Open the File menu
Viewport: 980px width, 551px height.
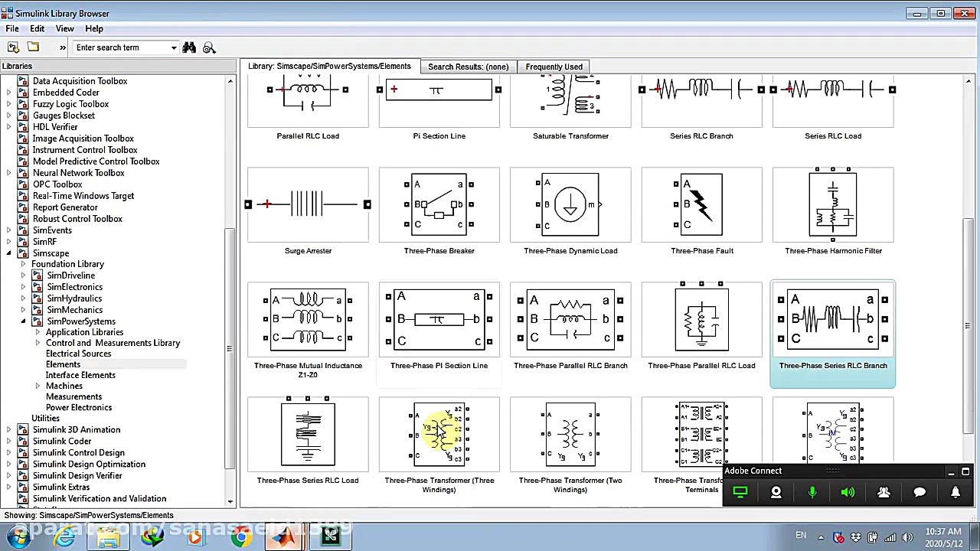click(x=12, y=29)
